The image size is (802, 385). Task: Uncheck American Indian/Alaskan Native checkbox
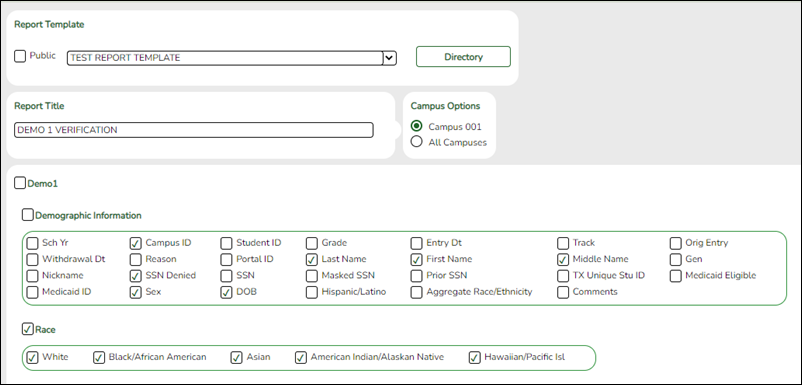point(301,357)
